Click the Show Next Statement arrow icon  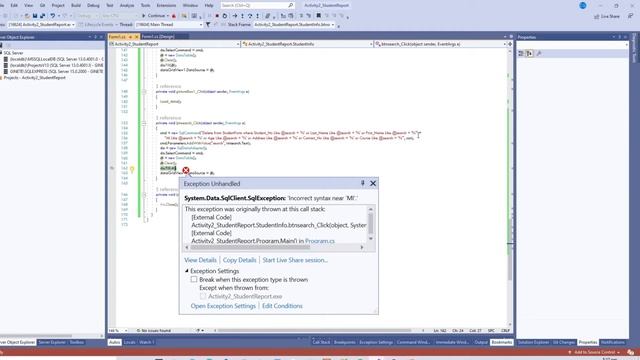(x=235, y=16)
